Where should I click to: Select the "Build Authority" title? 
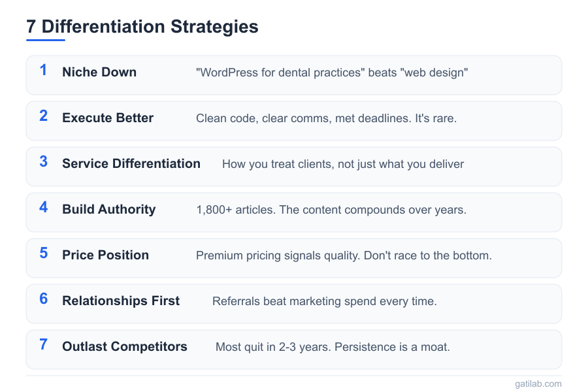(x=109, y=210)
